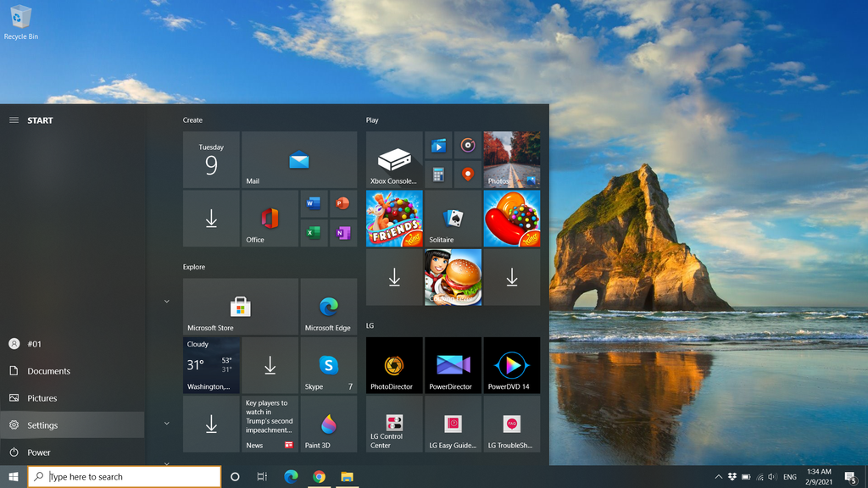Open Dropbox from the system tray
The width and height of the screenshot is (868, 488).
click(x=731, y=477)
